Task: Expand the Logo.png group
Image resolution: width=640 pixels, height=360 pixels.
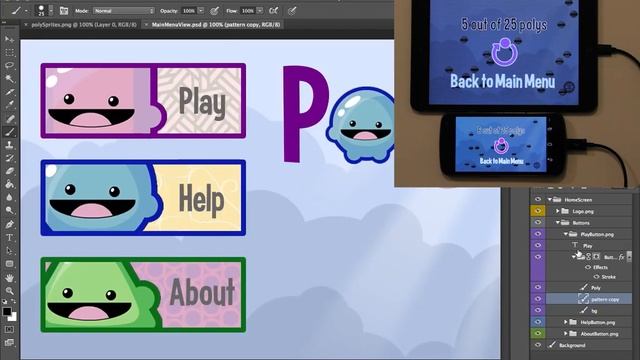Action: click(x=558, y=211)
